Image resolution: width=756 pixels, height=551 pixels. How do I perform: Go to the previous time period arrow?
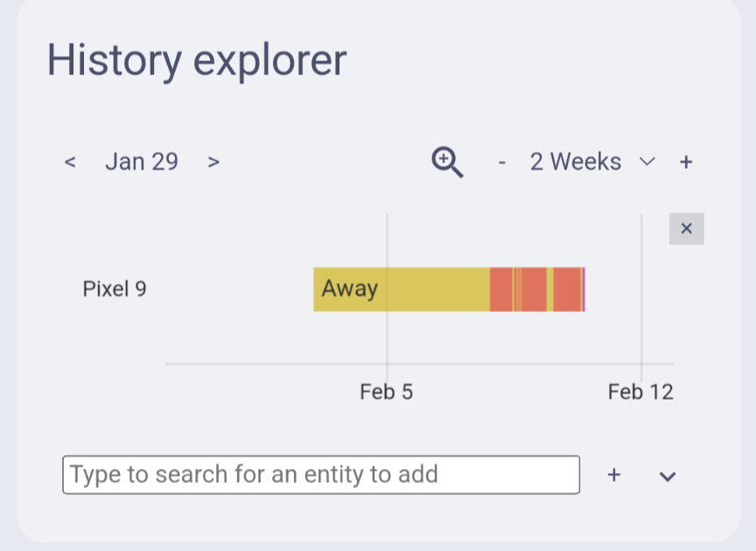[71, 162]
